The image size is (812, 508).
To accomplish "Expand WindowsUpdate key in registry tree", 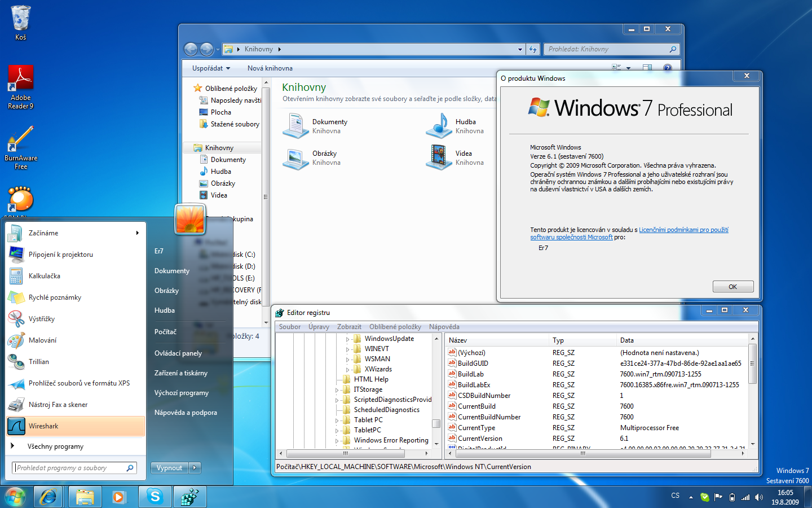I will [x=347, y=339].
